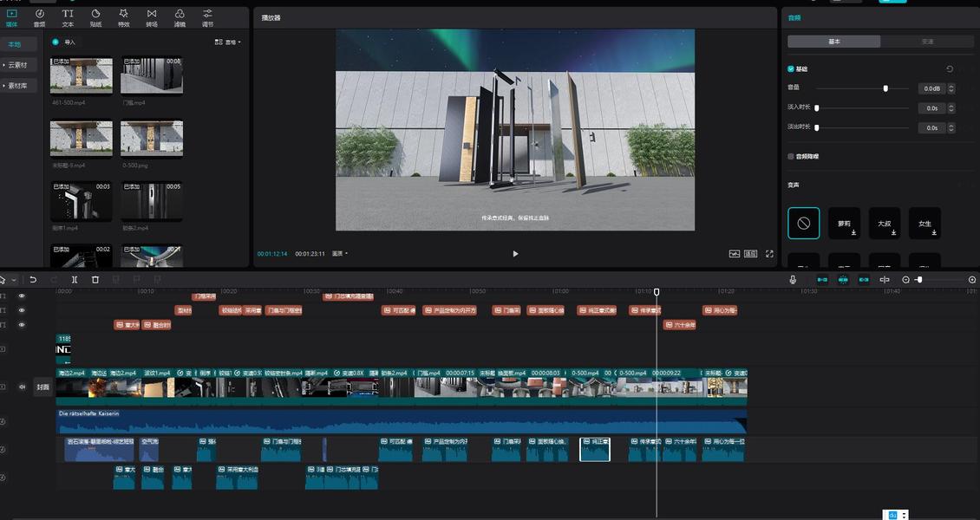This screenshot has width=980, height=520.
Task: Hide the second text track
Action: (x=22, y=310)
